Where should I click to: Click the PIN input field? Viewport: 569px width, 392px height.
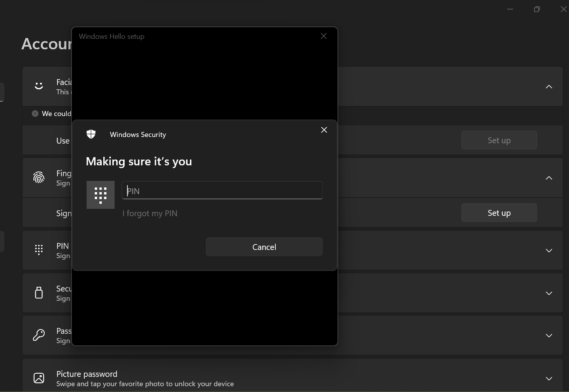tap(222, 190)
